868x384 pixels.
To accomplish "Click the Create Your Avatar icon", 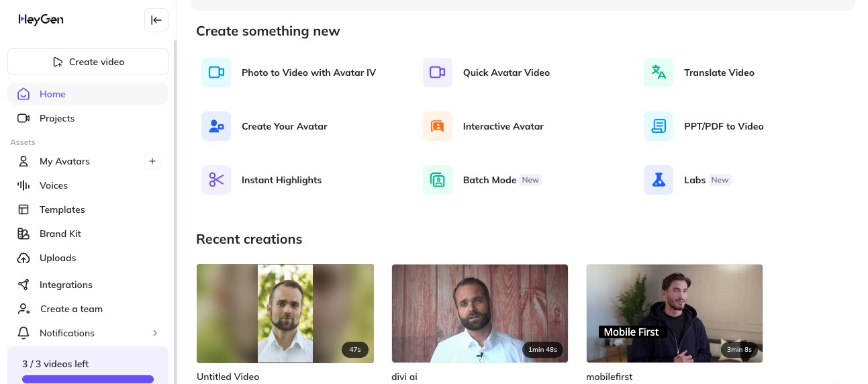I will point(216,126).
